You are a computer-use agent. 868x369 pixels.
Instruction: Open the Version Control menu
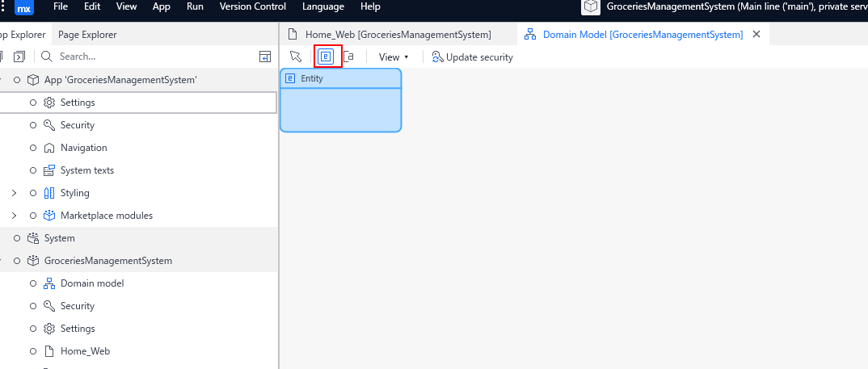253,6
